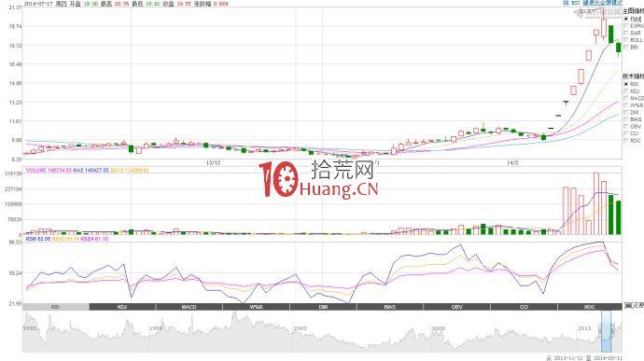The image size is (644, 361).
Task: Click the tallest green candlestick near the peak
Action: point(611,35)
